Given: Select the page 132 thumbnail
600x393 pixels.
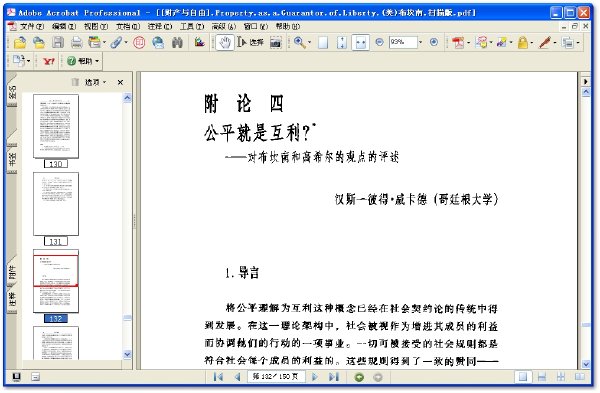Looking at the screenshot, I should click(x=56, y=281).
